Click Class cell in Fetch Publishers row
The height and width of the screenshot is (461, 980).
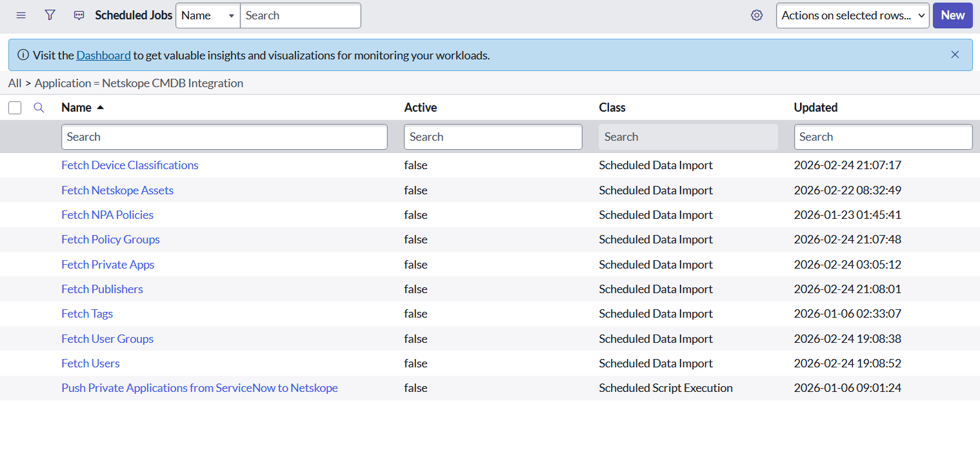point(655,289)
